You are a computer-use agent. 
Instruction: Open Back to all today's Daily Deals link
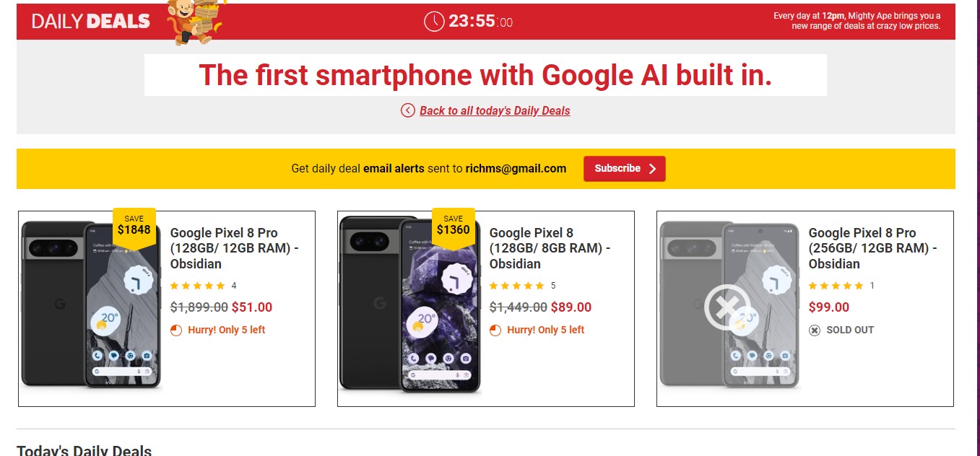495,110
